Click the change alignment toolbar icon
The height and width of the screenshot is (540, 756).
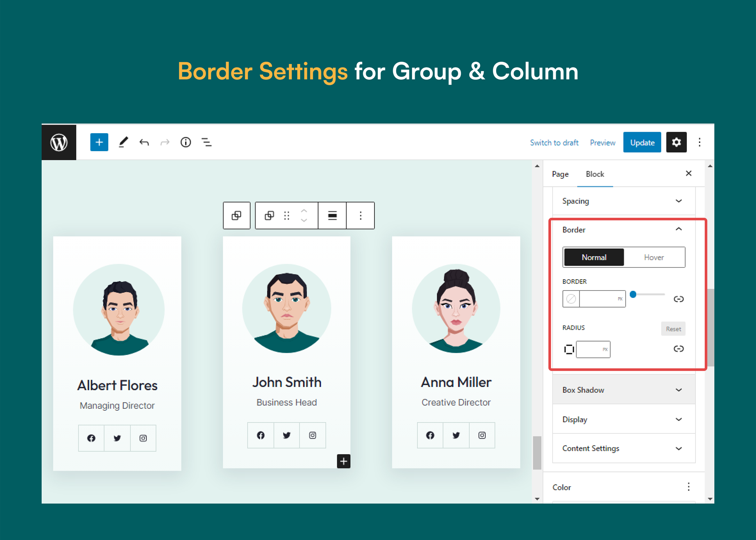[x=332, y=216]
